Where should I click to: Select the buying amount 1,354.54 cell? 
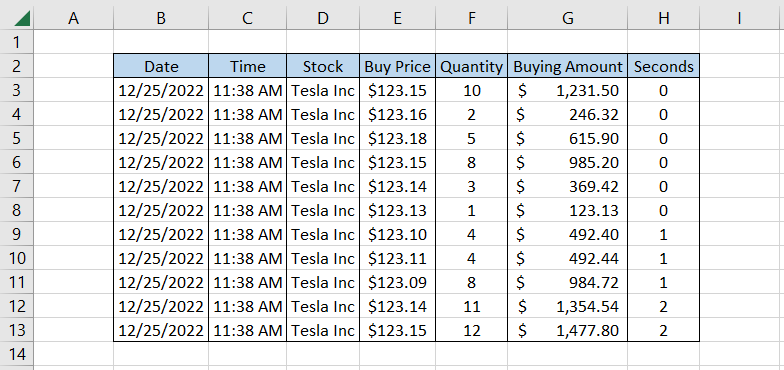(x=568, y=306)
